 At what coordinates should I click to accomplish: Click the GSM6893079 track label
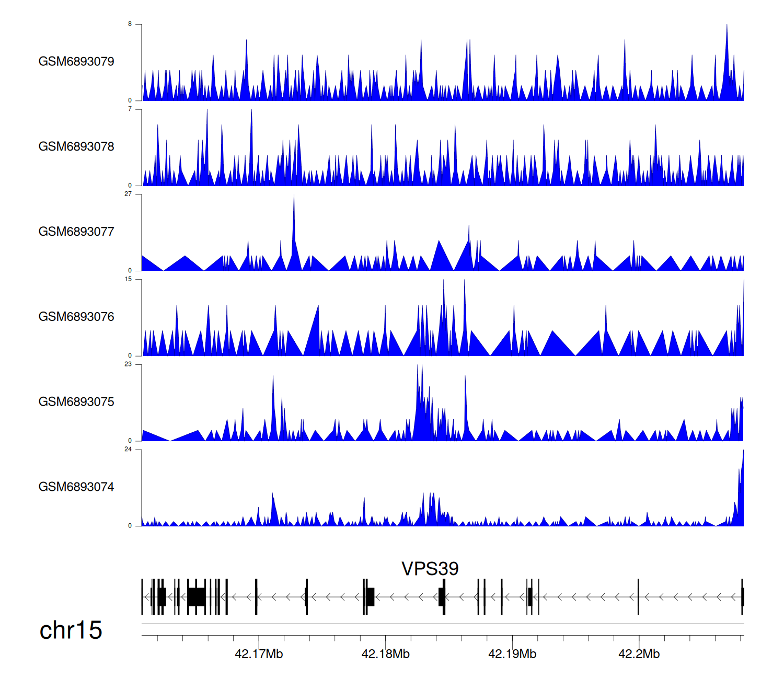[x=76, y=62]
